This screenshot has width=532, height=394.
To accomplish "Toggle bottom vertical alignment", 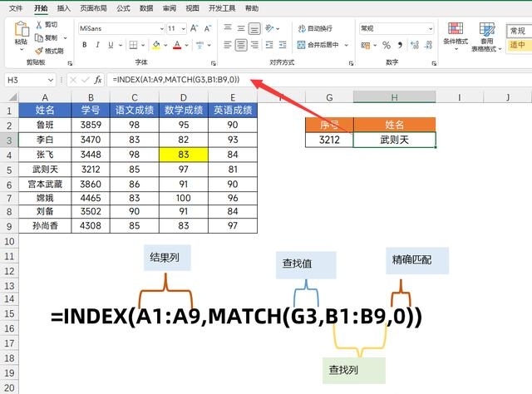I will click(254, 28).
